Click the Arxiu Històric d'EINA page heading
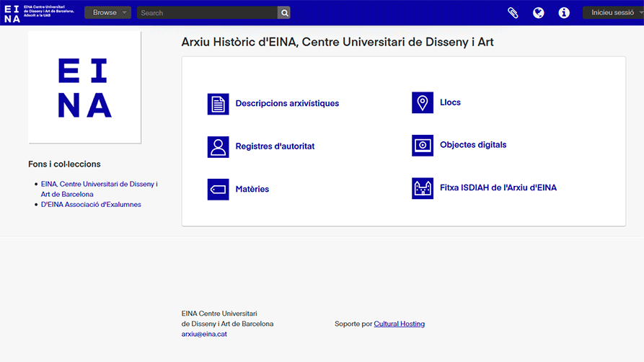The height and width of the screenshot is (362, 644). [x=338, y=42]
